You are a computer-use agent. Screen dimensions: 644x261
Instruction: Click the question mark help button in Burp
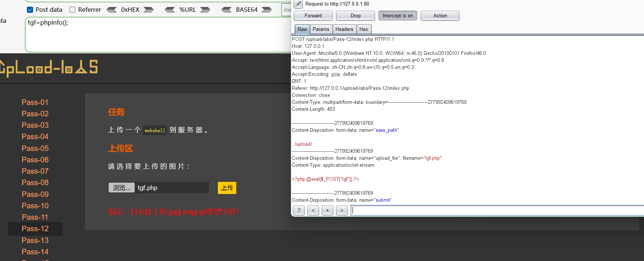pyautogui.click(x=299, y=210)
